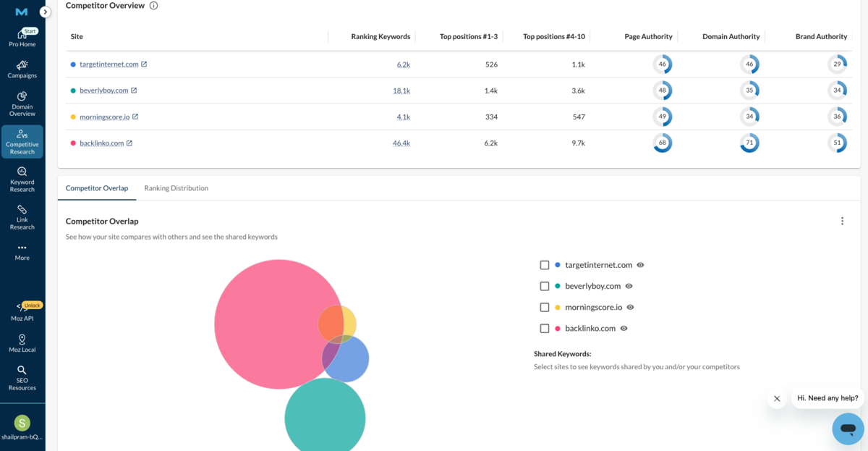868x451 pixels.
Task: Click the Competitor Overview info icon
Action: tap(153, 5)
